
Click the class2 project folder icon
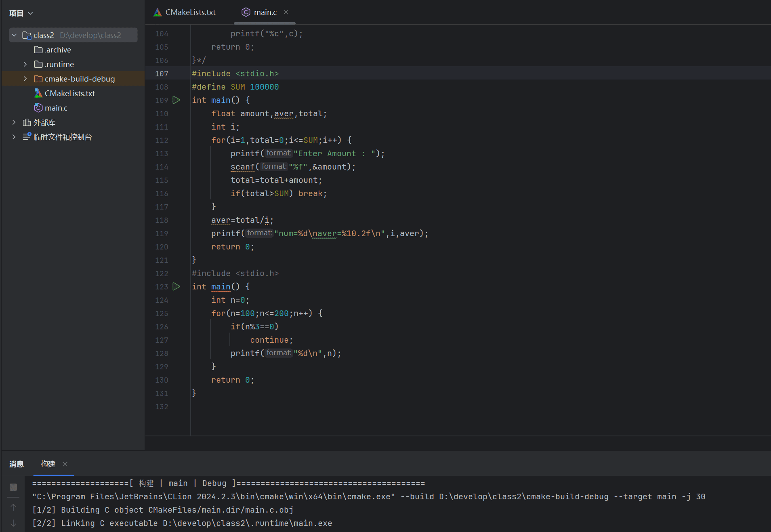(x=27, y=35)
